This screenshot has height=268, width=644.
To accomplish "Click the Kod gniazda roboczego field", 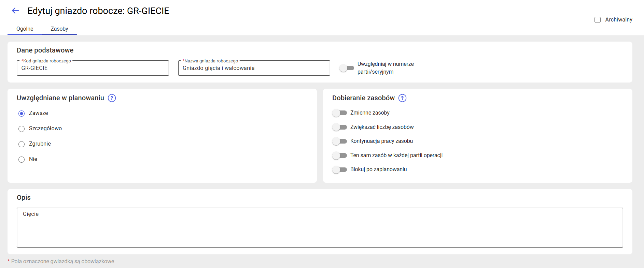I will point(93,68).
